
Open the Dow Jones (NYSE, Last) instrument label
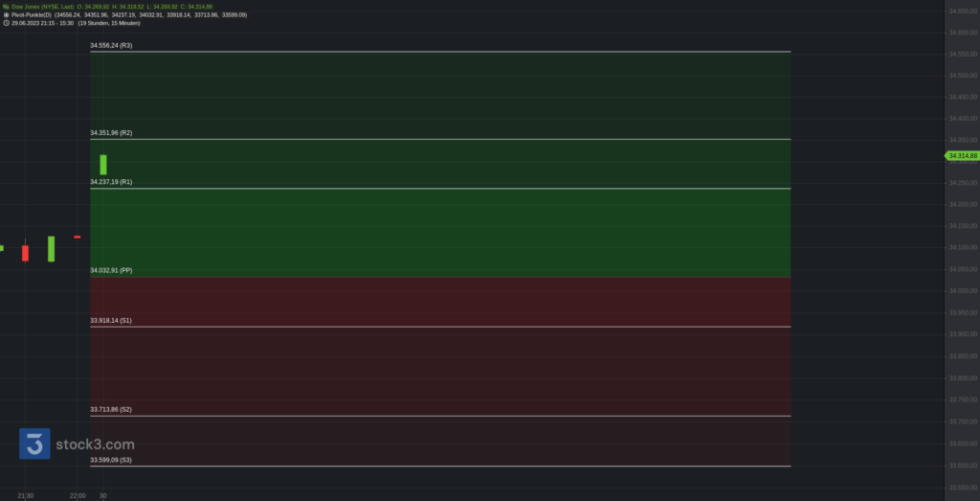pyautogui.click(x=42, y=7)
